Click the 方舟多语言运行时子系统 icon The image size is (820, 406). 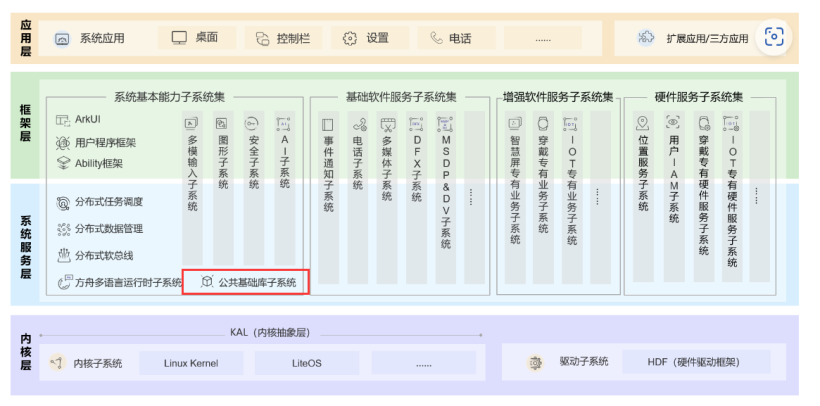coord(64,283)
